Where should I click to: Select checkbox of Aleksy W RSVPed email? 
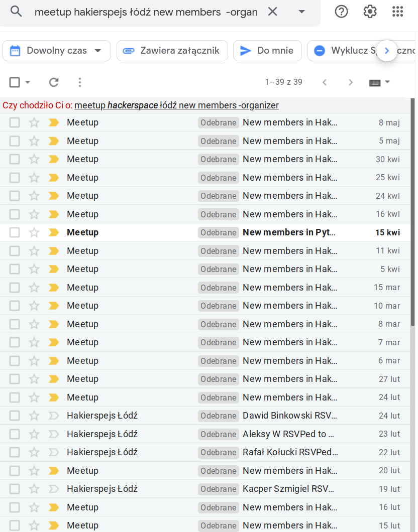click(x=15, y=434)
